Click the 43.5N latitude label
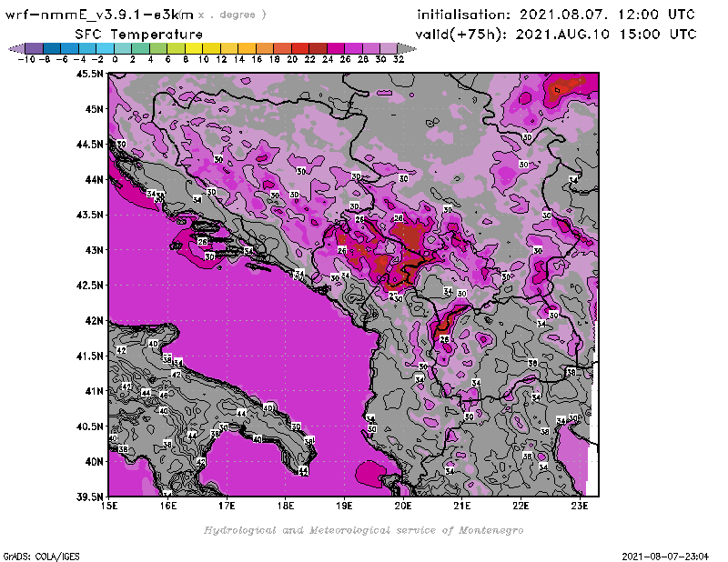The width and height of the screenshot is (728, 562). [x=89, y=215]
